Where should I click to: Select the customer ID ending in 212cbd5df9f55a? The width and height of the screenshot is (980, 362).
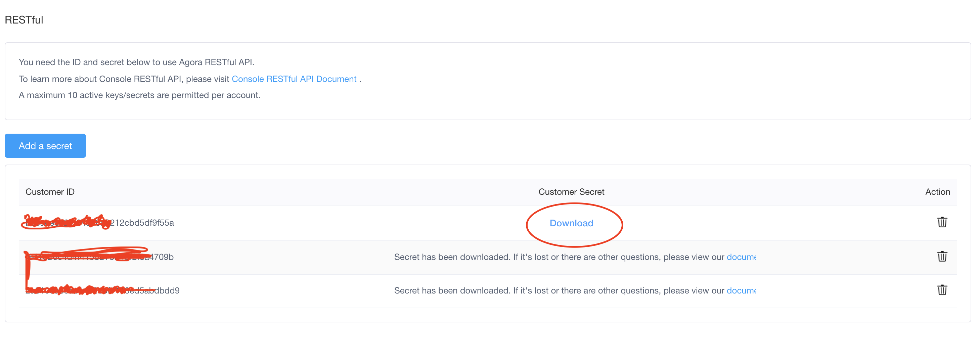(100, 223)
